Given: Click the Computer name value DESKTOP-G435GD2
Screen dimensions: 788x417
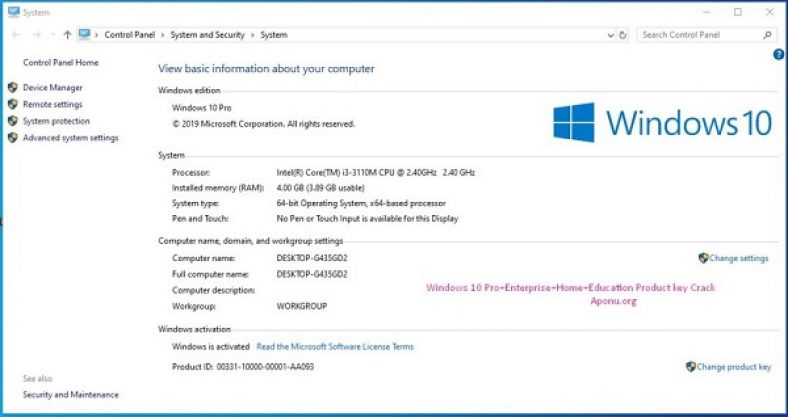Looking at the screenshot, I should click(x=312, y=258).
